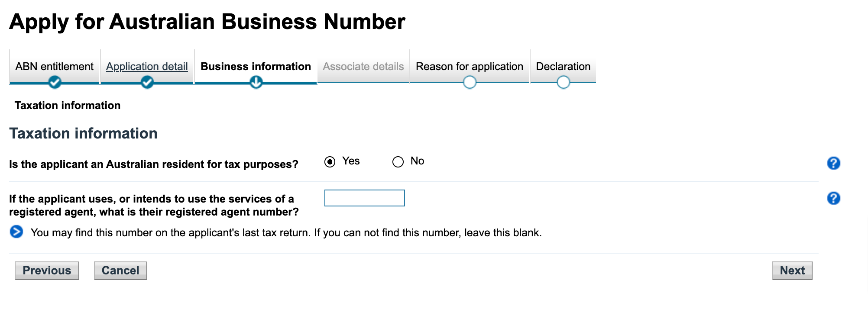Click the checkmark under Application detail
This screenshot has width=868, height=309.
click(x=147, y=82)
